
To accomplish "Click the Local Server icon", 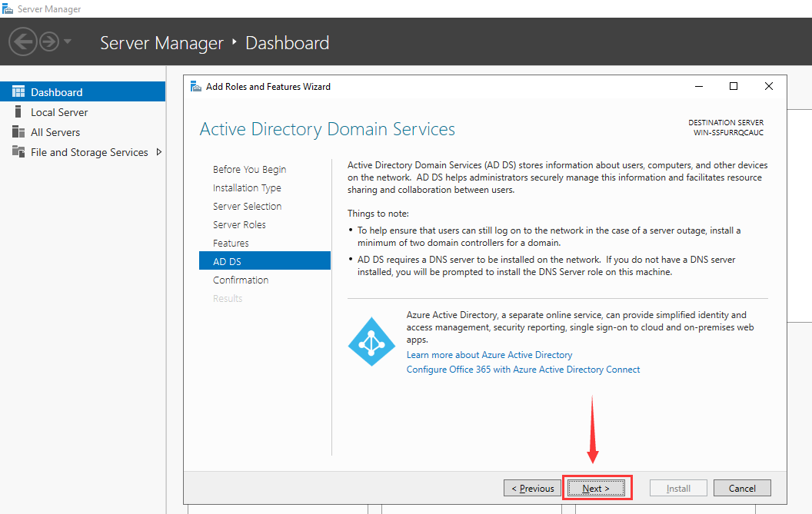I will point(18,112).
